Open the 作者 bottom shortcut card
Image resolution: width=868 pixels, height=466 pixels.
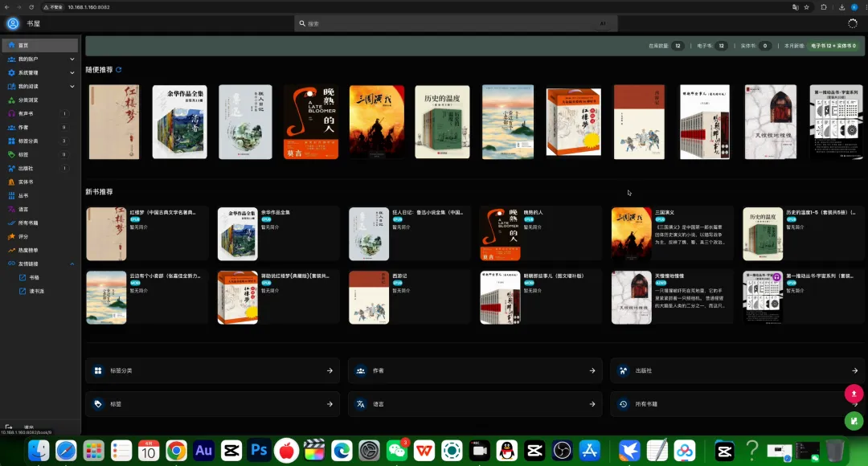475,371
